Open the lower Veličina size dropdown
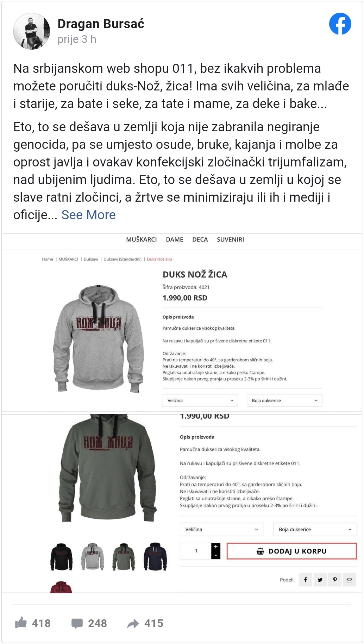The height and width of the screenshot is (644, 364). coord(221,529)
